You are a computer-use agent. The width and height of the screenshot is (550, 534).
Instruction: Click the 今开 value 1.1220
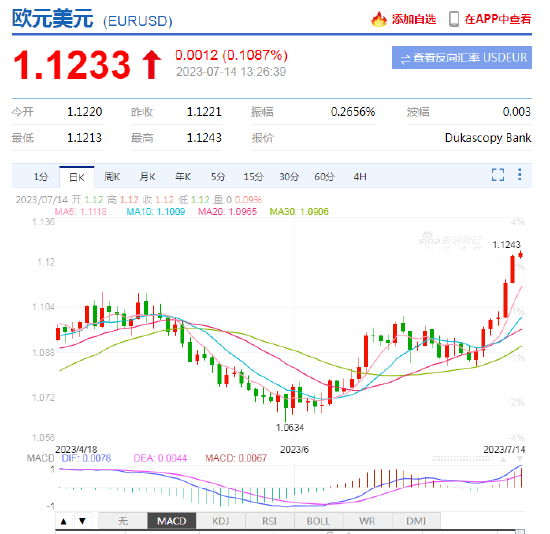coord(85,112)
